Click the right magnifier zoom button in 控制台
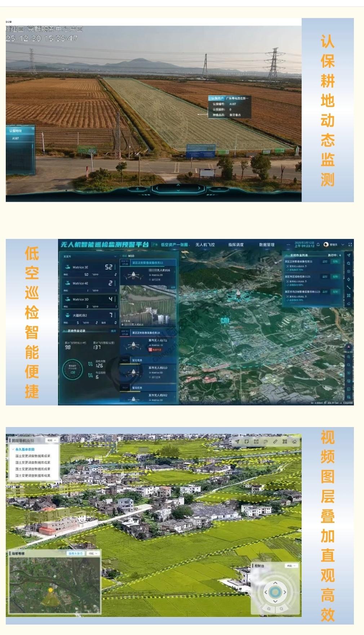 point(281,609)
